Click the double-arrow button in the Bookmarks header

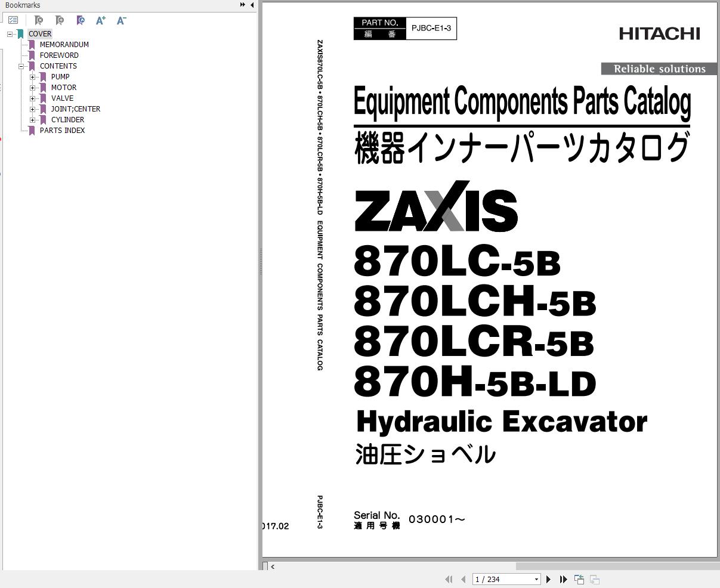tap(243, 5)
